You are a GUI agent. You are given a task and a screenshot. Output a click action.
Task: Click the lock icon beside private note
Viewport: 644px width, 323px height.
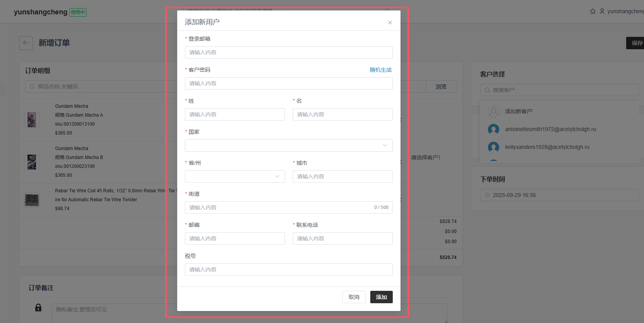click(38, 307)
